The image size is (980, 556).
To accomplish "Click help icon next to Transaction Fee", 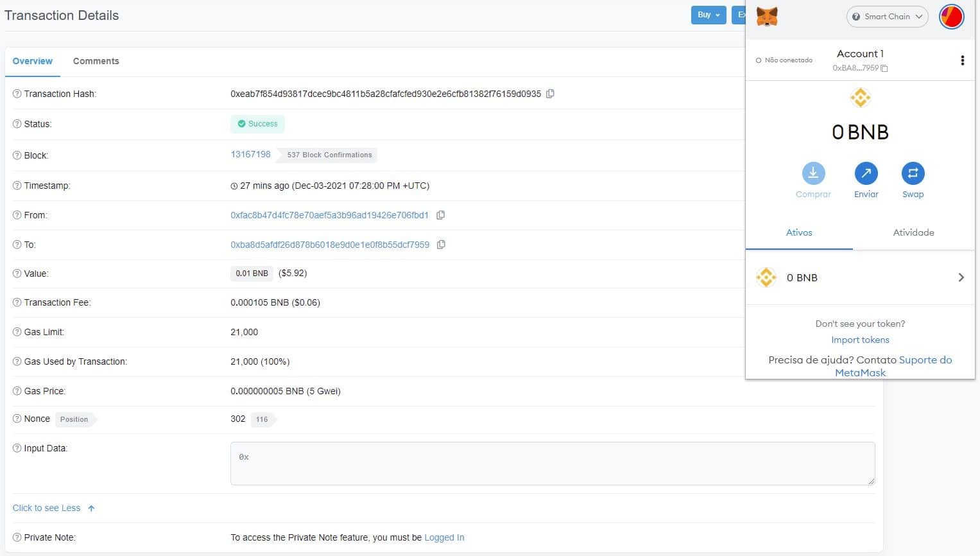I will coord(17,302).
